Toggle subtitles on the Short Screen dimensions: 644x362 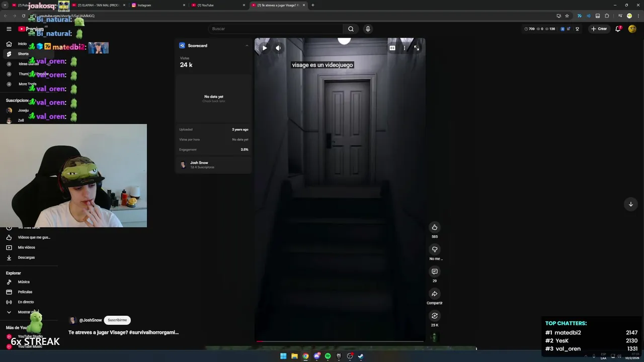click(392, 48)
